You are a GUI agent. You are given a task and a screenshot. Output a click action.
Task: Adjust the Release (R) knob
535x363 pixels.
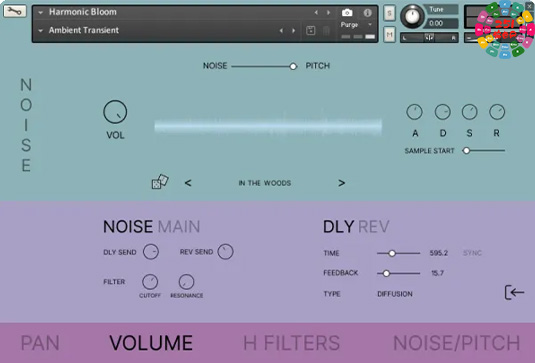(x=497, y=112)
